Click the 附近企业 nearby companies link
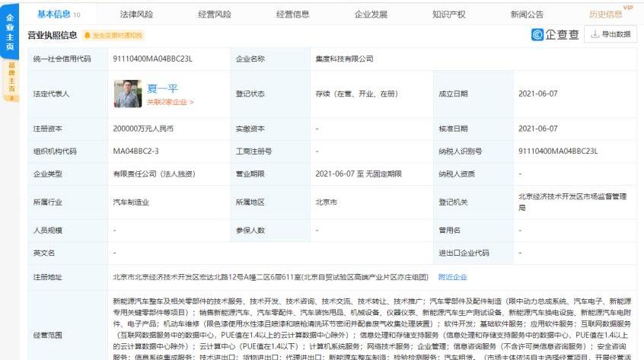This screenshot has width=644, height=360. (452, 276)
